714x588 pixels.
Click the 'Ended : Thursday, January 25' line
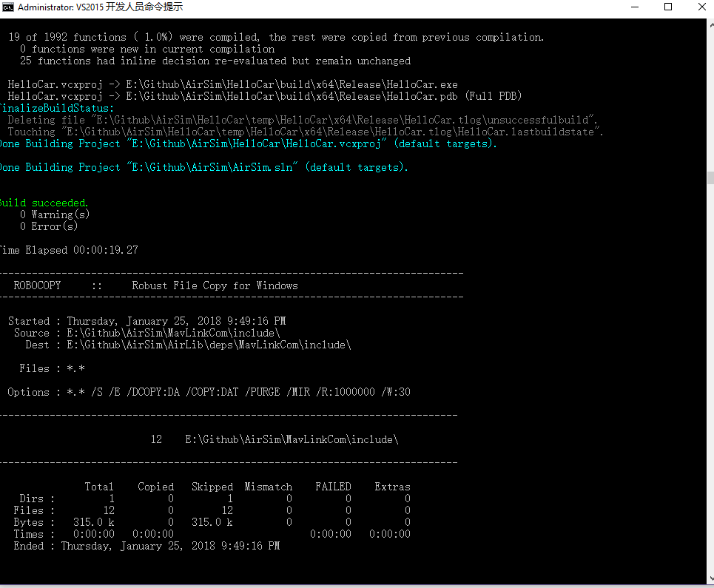pos(146,546)
